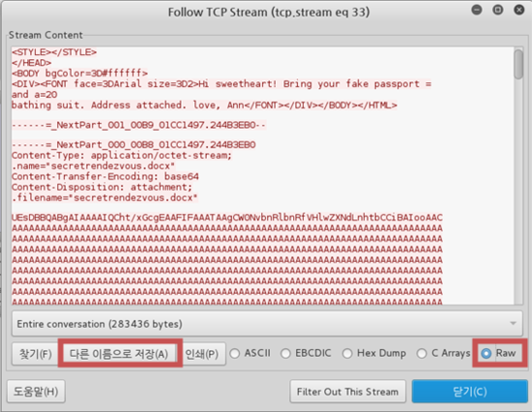The height and width of the screenshot is (412, 532).
Task: Click Filter Out This Stream
Action: click(x=348, y=392)
